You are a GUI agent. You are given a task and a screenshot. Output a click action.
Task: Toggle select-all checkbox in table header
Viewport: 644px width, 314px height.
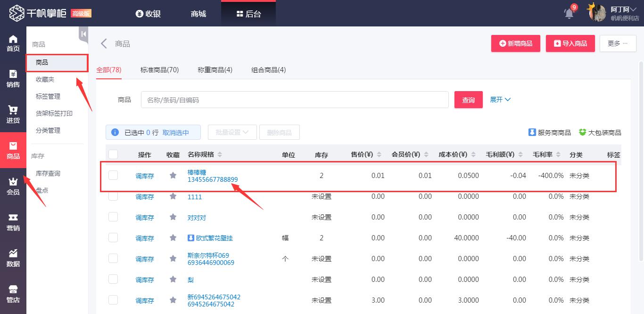[x=113, y=154]
